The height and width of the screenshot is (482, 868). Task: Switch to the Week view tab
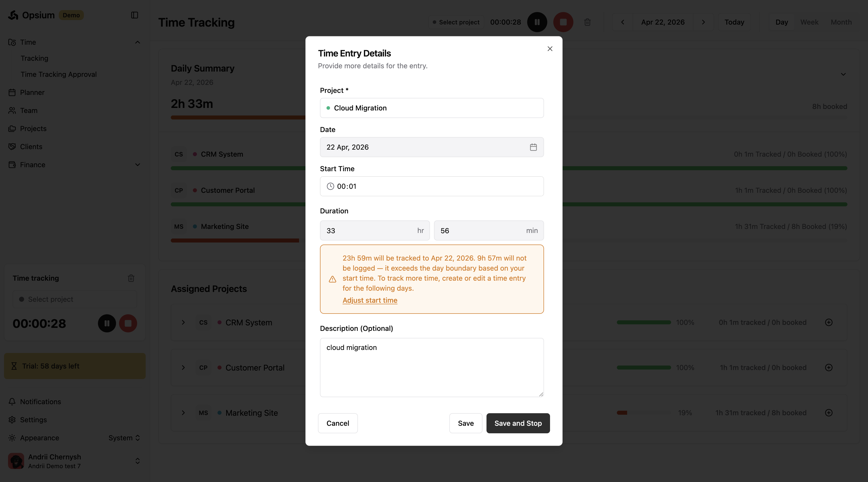(x=809, y=22)
